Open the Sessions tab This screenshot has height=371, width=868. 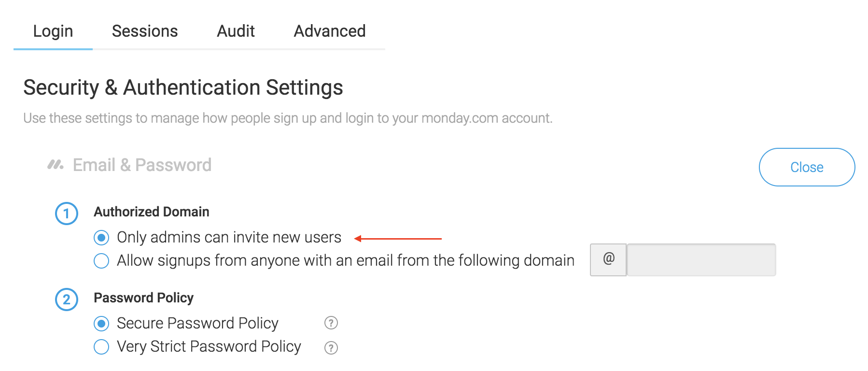tap(145, 31)
